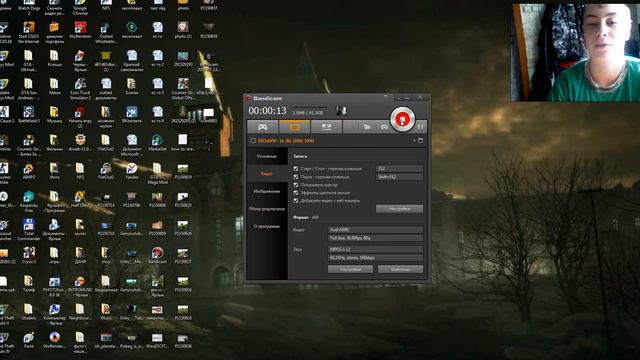Viewport: 640px width, 360px height.
Task: Open ВКонтакте desktop shortcut
Action: (x=131, y=114)
